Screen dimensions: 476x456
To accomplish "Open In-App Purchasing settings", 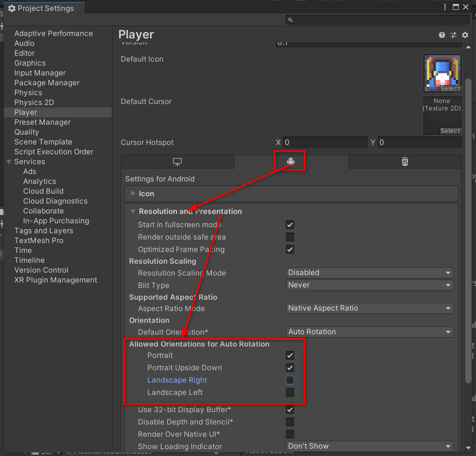I will point(56,221).
